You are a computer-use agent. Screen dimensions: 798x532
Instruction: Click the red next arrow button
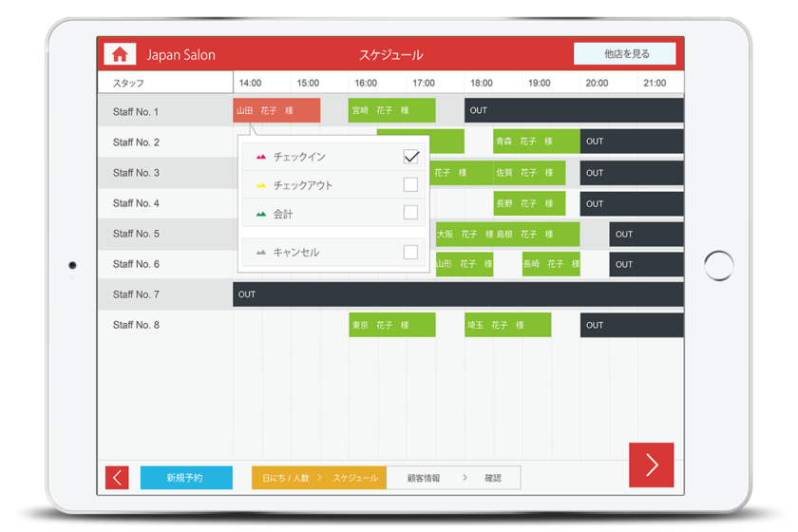651,465
